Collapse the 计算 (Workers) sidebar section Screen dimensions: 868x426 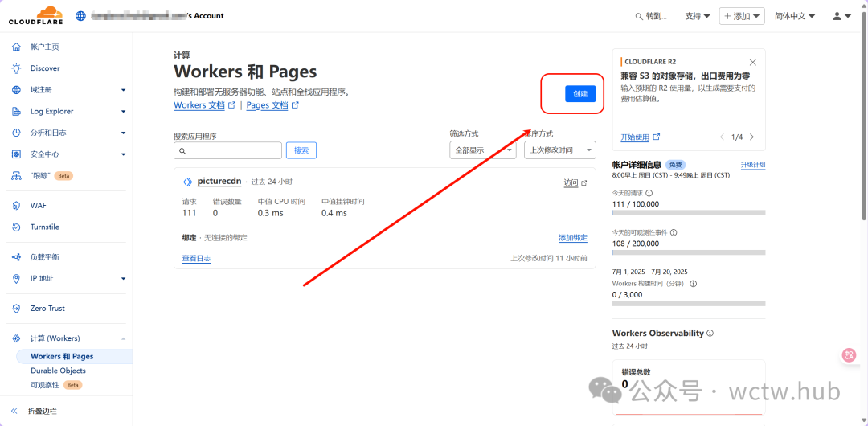(x=123, y=338)
